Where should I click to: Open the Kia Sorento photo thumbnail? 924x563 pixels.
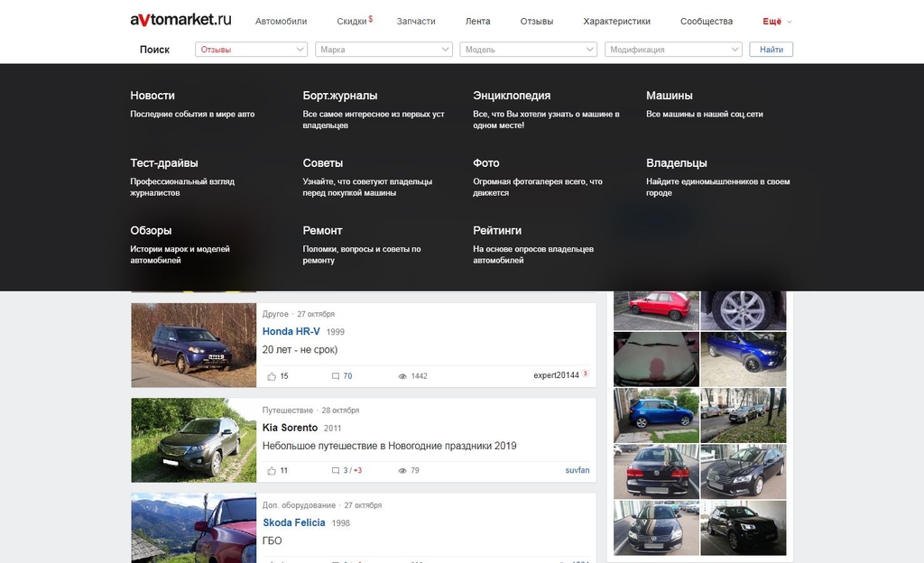point(194,440)
